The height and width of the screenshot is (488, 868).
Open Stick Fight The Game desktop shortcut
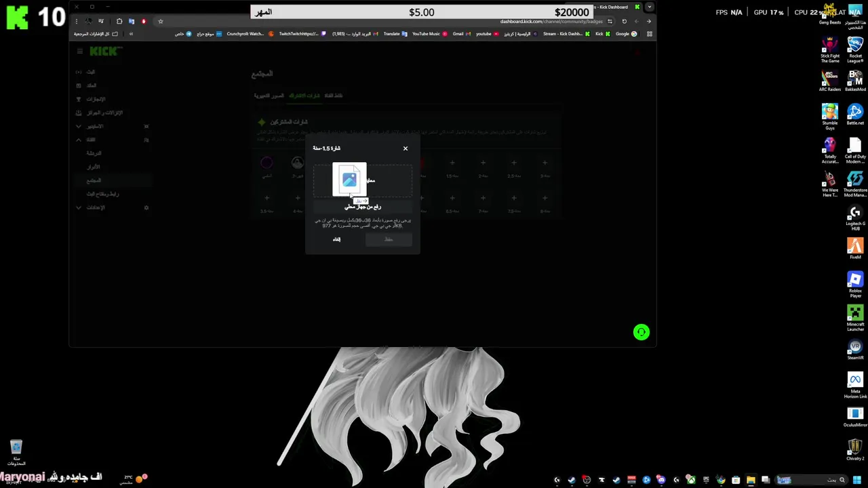(829, 49)
